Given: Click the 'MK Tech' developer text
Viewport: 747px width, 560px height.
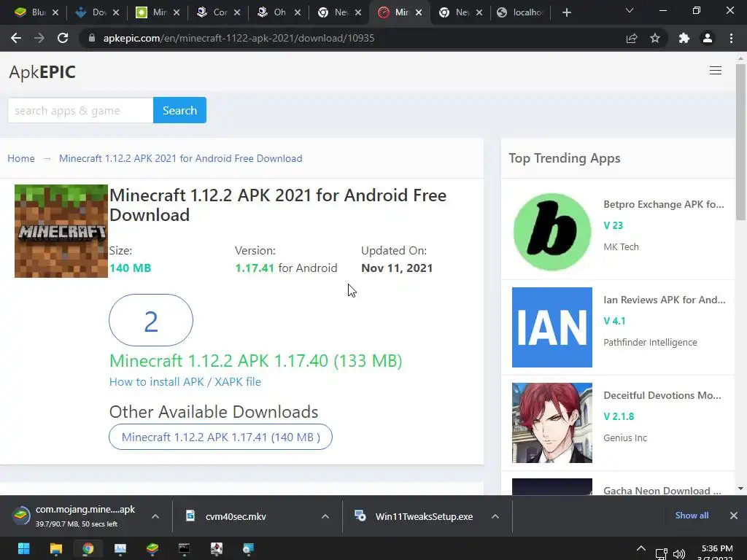Looking at the screenshot, I should click(x=621, y=246).
